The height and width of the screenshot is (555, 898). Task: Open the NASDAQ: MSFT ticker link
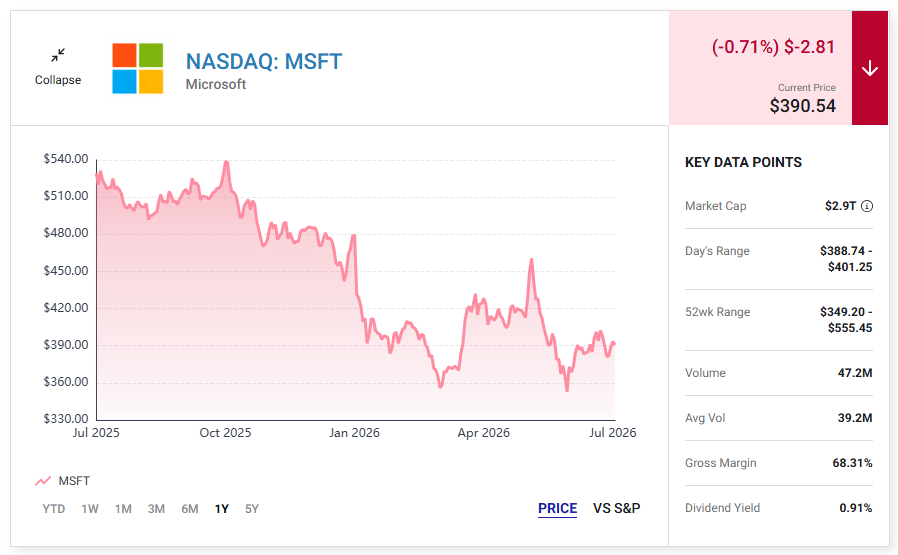263,61
